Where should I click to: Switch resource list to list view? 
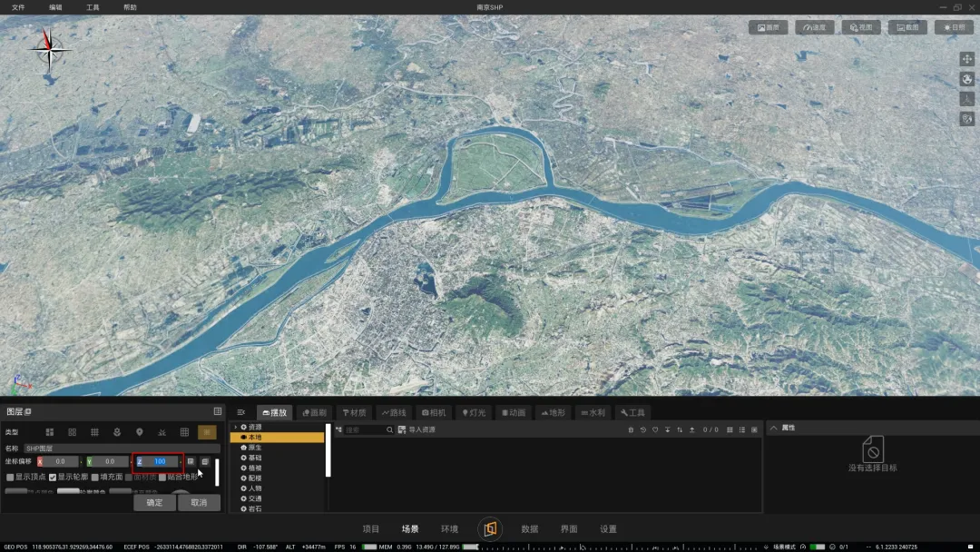click(x=742, y=429)
